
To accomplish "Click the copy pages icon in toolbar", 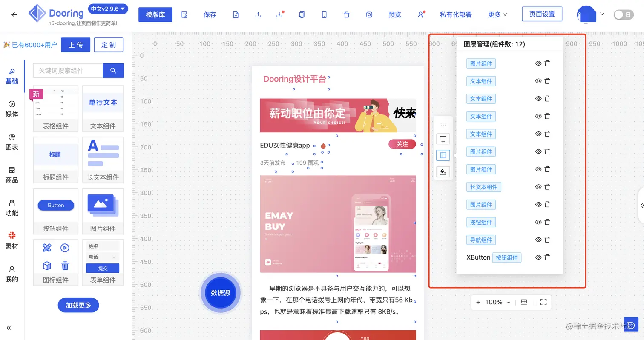I will (302, 14).
